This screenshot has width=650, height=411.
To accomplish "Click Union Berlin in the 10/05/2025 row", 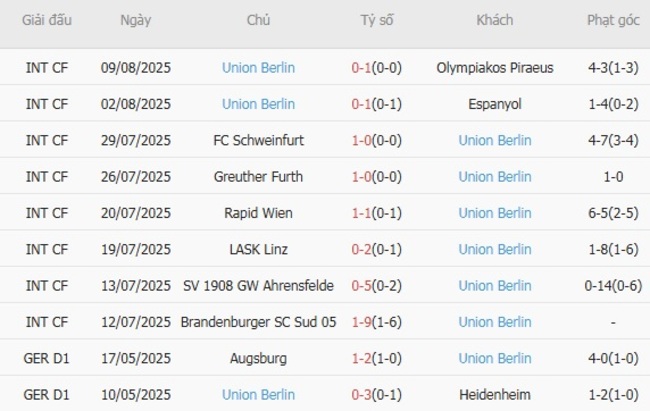I will 258,395.
